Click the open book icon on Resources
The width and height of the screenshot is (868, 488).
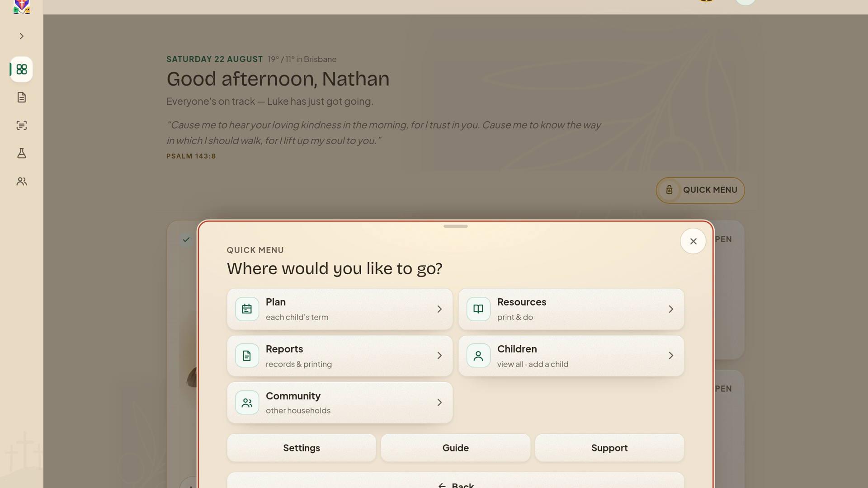coord(478,309)
